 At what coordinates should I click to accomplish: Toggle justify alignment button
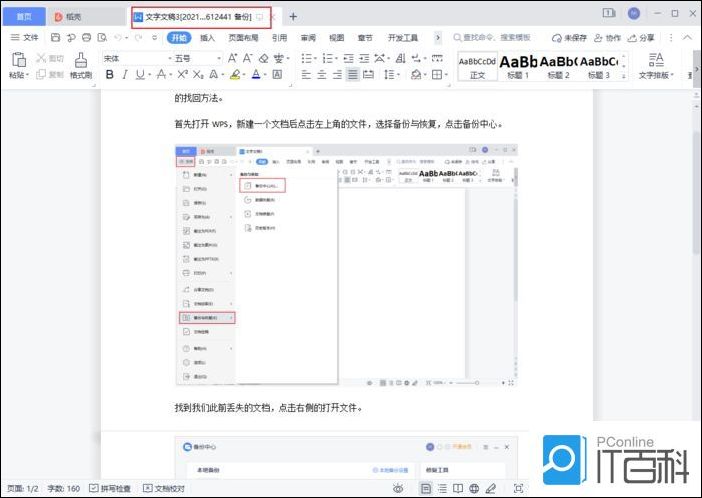coord(353,74)
